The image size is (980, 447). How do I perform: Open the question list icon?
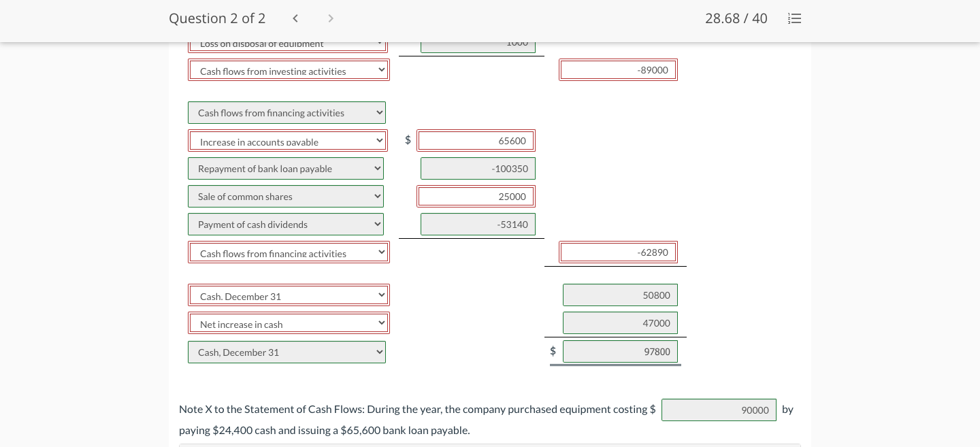coord(794,18)
